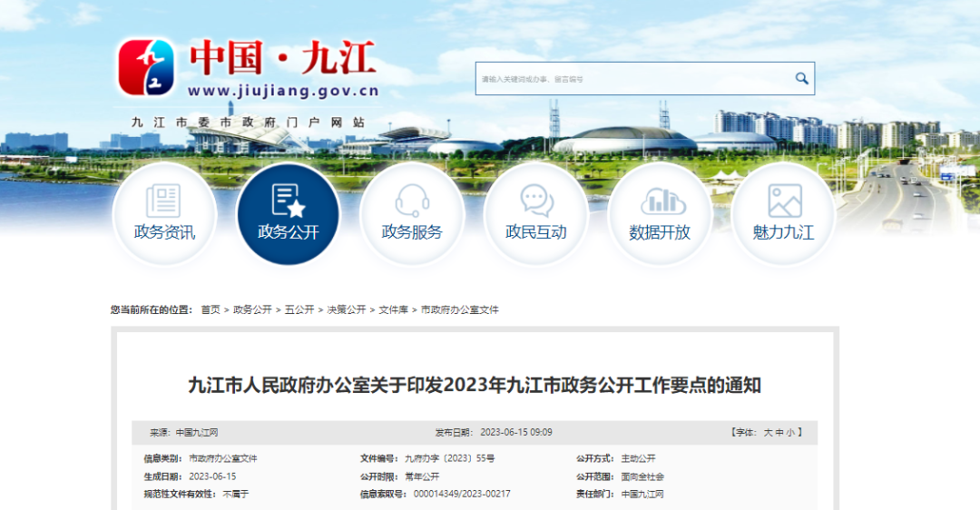
Task: Set font size to 中
Action: click(x=779, y=433)
